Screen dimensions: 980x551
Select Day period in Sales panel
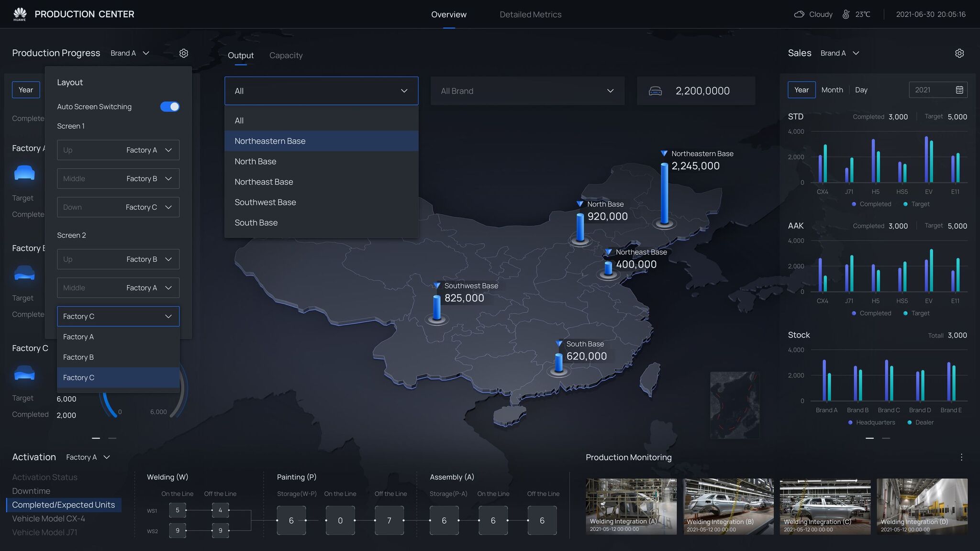pos(861,90)
